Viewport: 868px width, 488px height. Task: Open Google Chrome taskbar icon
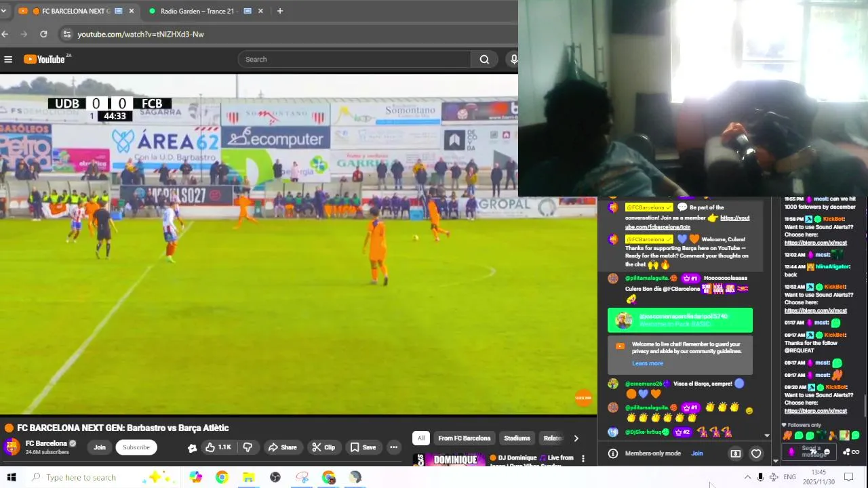click(222, 477)
